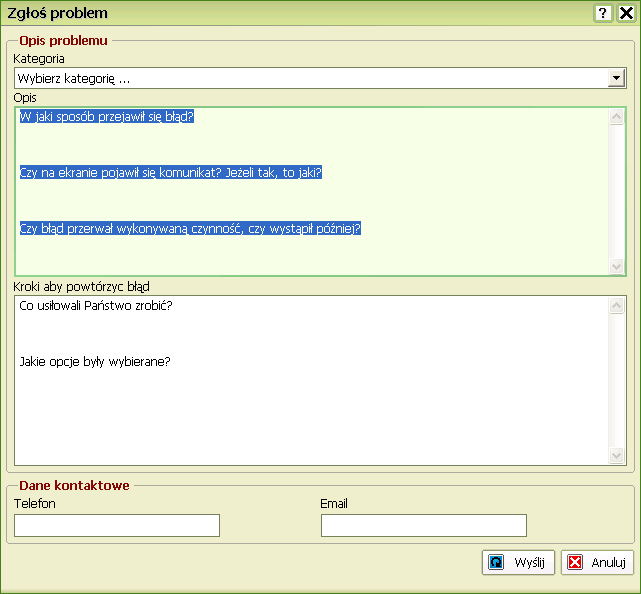Click the Opis scrollbar down arrow
This screenshot has height=594, width=641.
tap(616, 267)
